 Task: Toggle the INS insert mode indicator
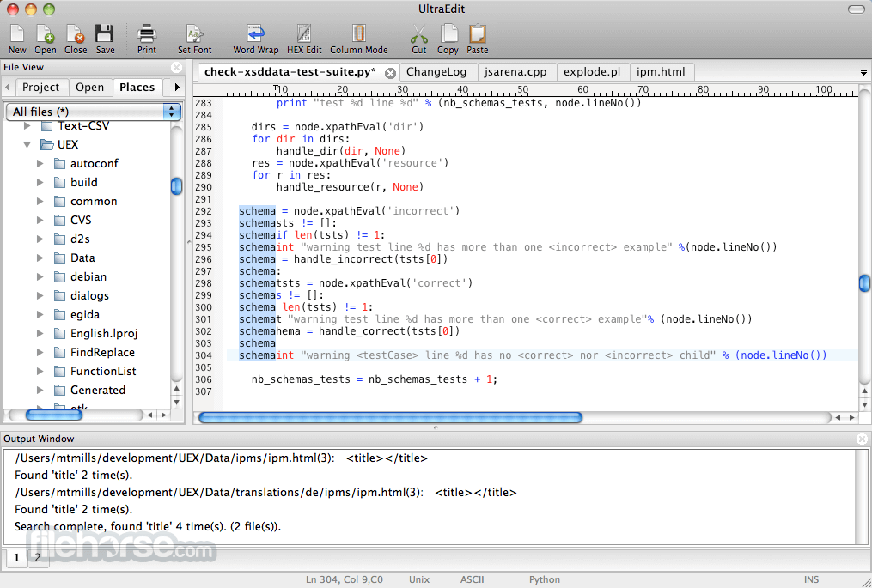pyautogui.click(x=811, y=579)
